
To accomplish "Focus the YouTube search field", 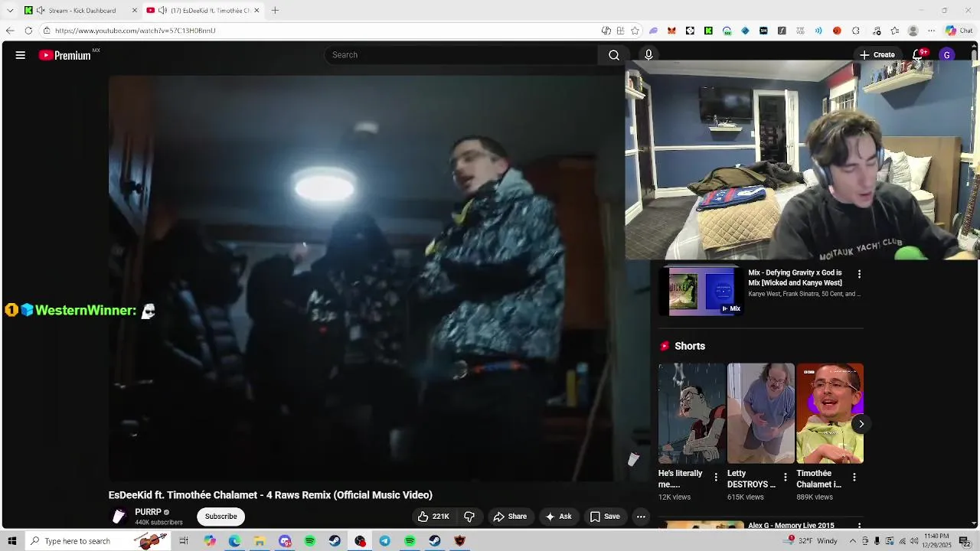I will coord(461,55).
